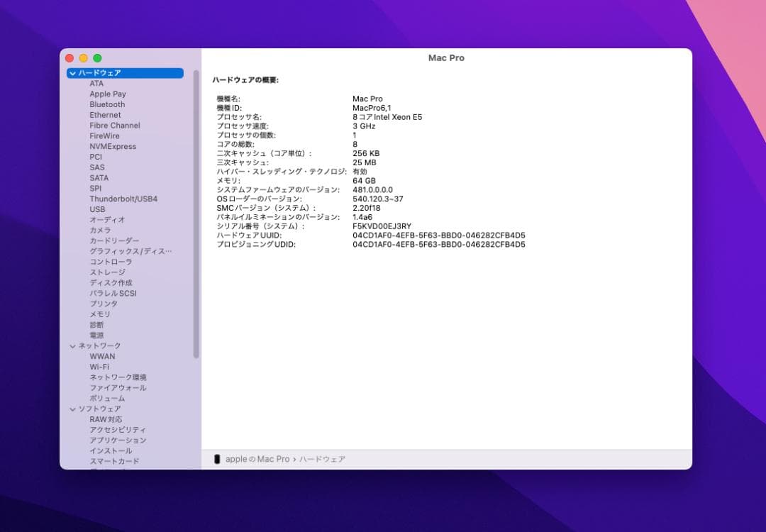The height and width of the screenshot is (532, 766).
Task: Click the ハードウェア breadcrumb at bottom
Action: 323,459
